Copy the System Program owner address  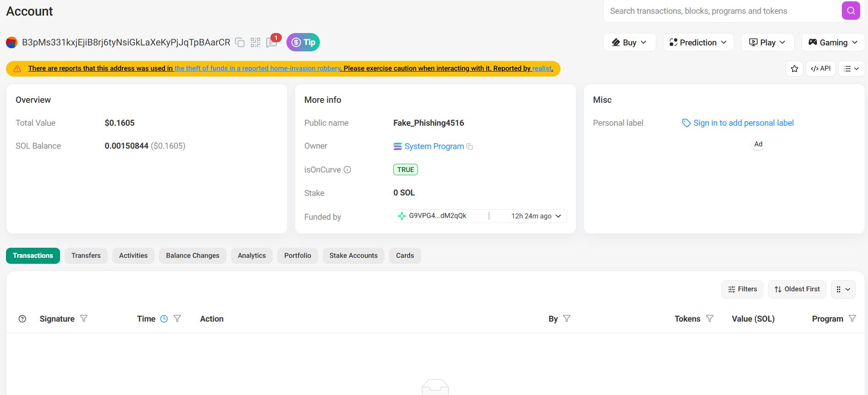470,147
